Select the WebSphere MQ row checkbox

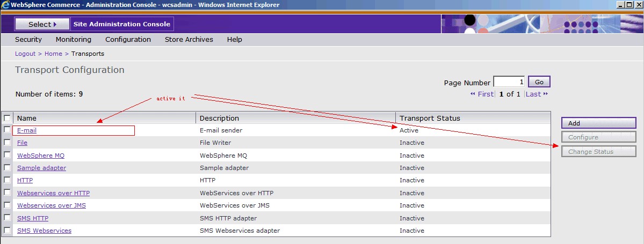(7, 156)
